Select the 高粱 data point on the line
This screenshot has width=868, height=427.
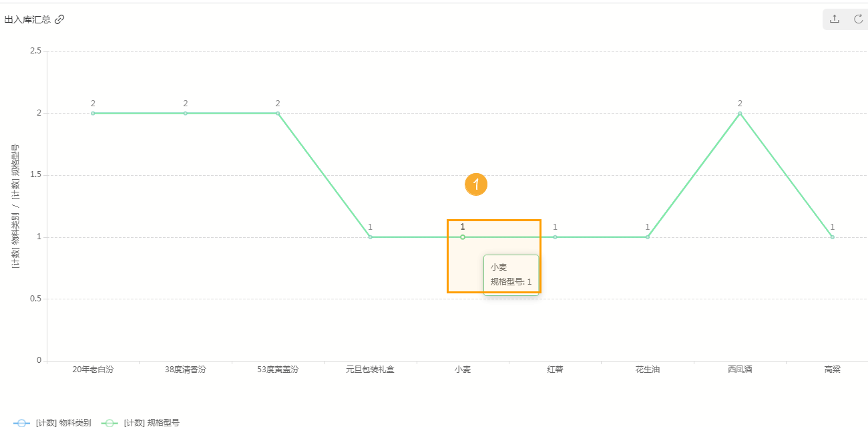[832, 237]
